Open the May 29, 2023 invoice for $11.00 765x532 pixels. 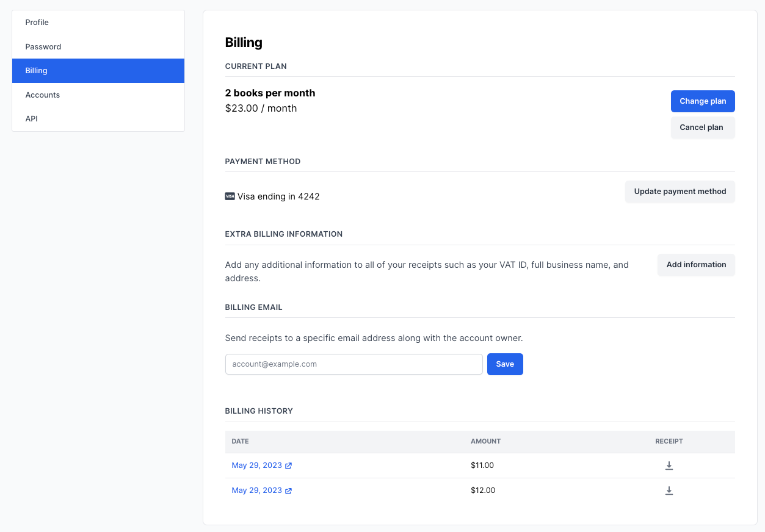(x=257, y=465)
